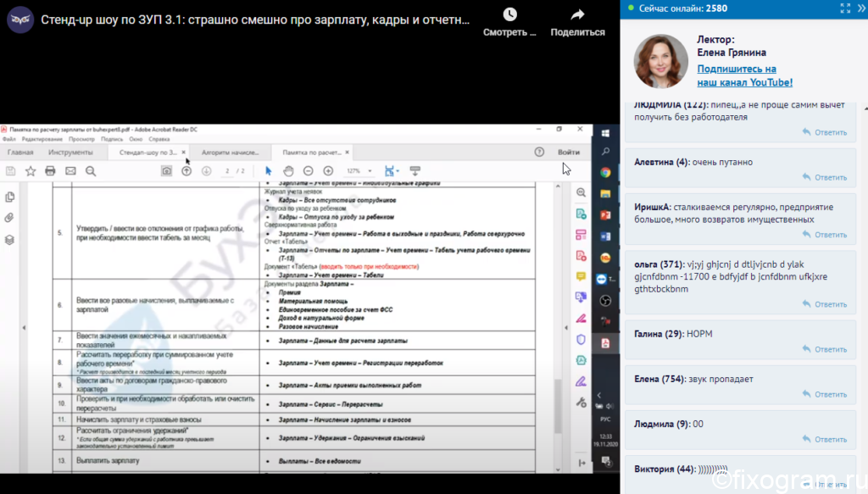Open the pink Organize Pages tool
Image resolution: width=868 pixels, height=494 pixels.
click(x=581, y=235)
